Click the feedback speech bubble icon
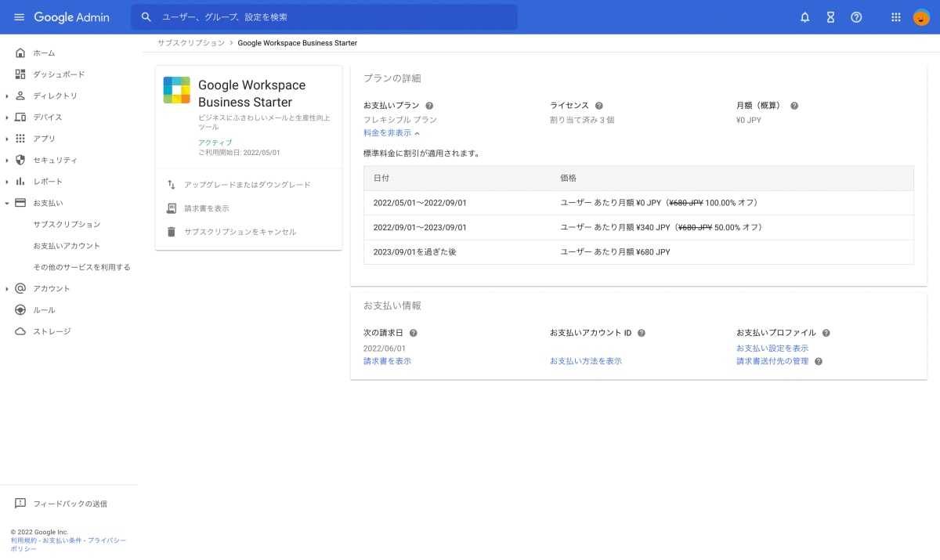 coord(20,504)
